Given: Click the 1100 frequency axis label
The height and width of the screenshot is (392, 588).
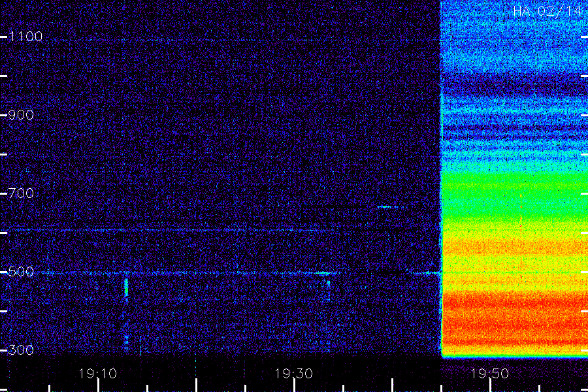Looking at the screenshot, I should coord(25,37).
